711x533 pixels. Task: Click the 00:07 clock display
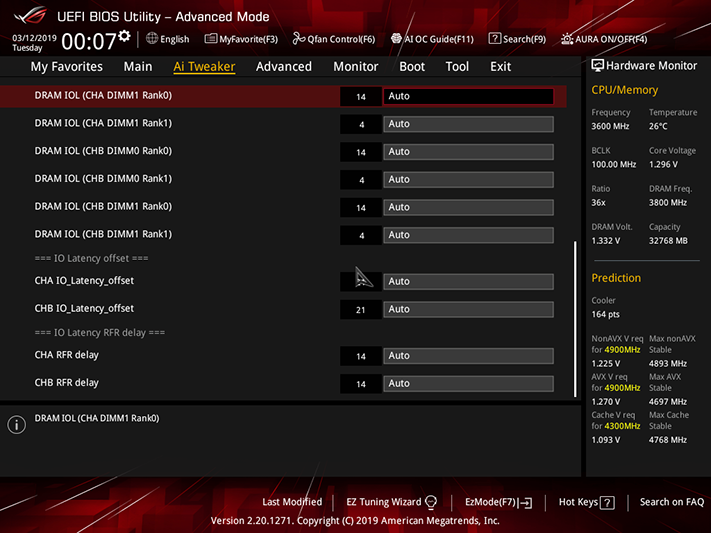click(89, 42)
